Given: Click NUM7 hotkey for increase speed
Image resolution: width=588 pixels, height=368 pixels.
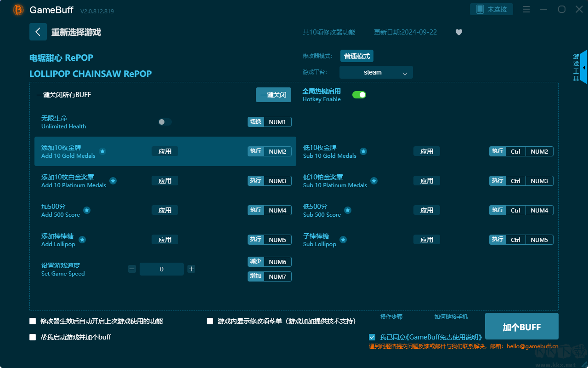Looking at the screenshot, I should pyautogui.click(x=277, y=276).
